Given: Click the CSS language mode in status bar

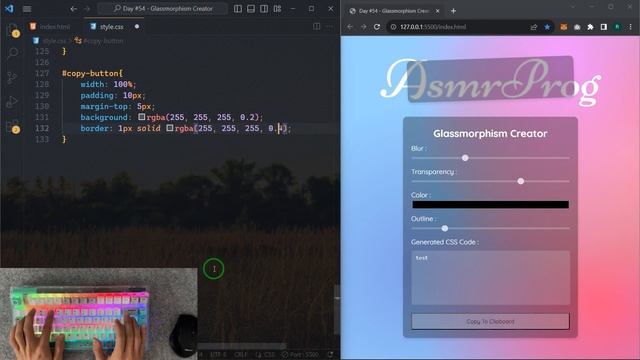Looking at the screenshot, I should point(270,354).
